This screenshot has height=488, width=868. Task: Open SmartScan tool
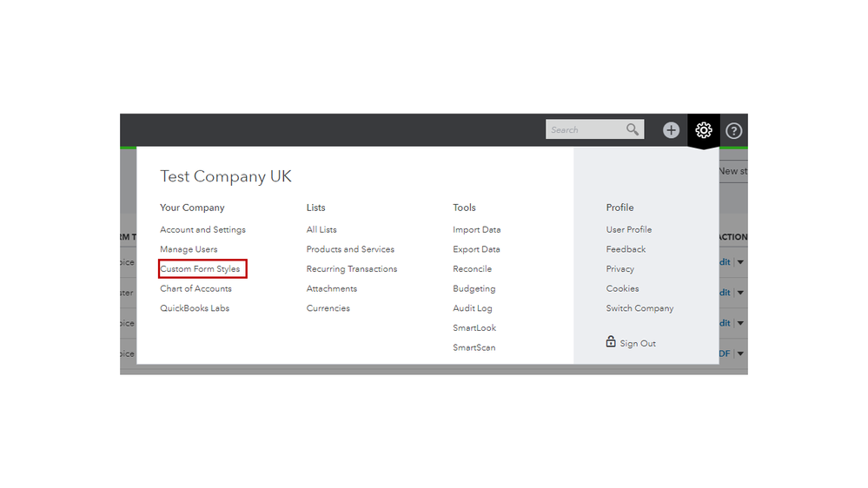pyautogui.click(x=474, y=347)
